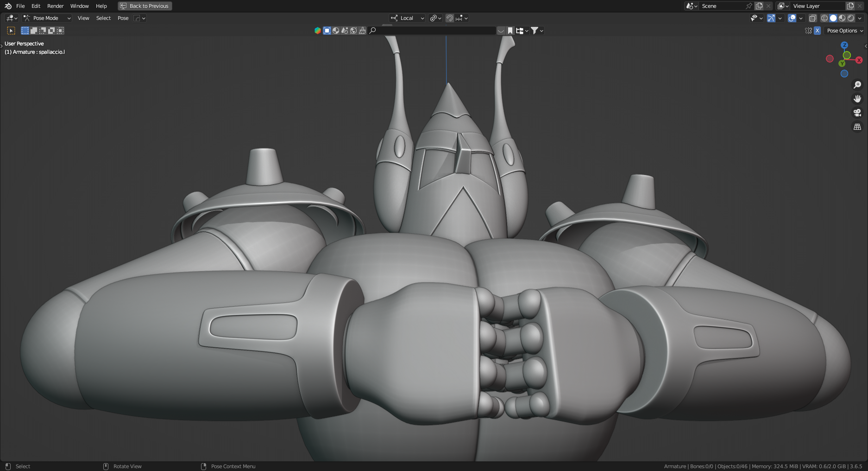
Task: Open the Render menu
Action: tap(55, 6)
